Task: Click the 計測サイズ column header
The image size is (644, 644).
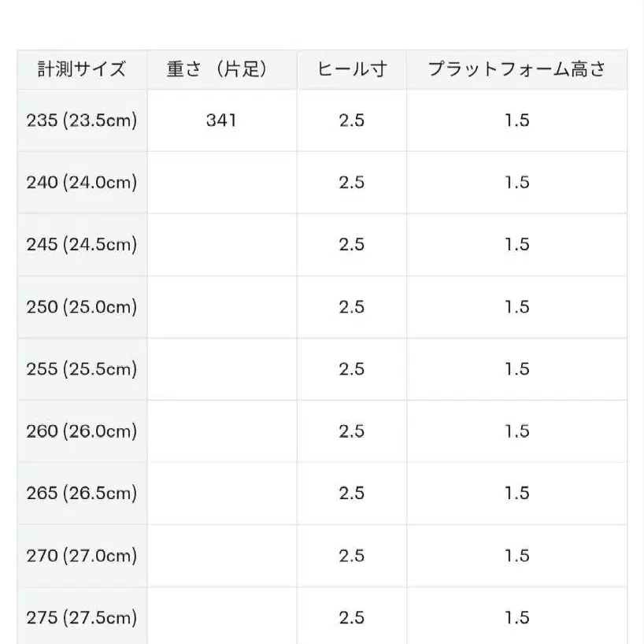Action: coord(82,69)
